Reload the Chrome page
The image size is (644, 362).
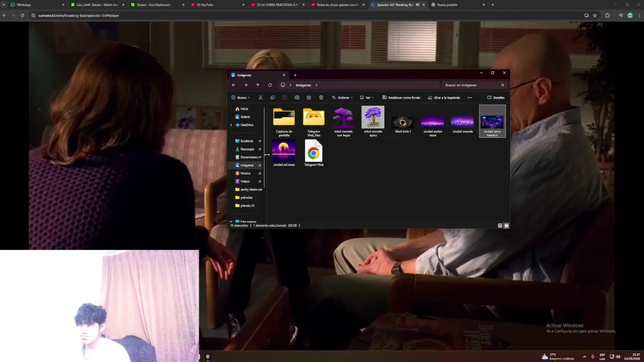(x=22, y=16)
